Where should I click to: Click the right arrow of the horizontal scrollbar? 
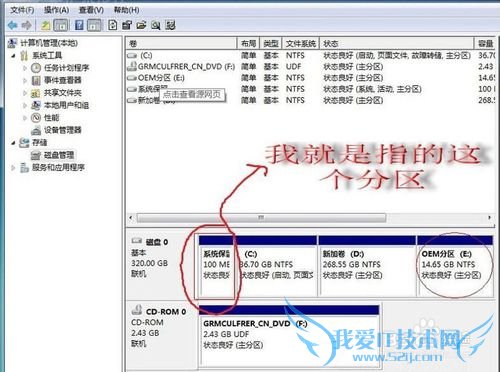[x=489, y=218]
